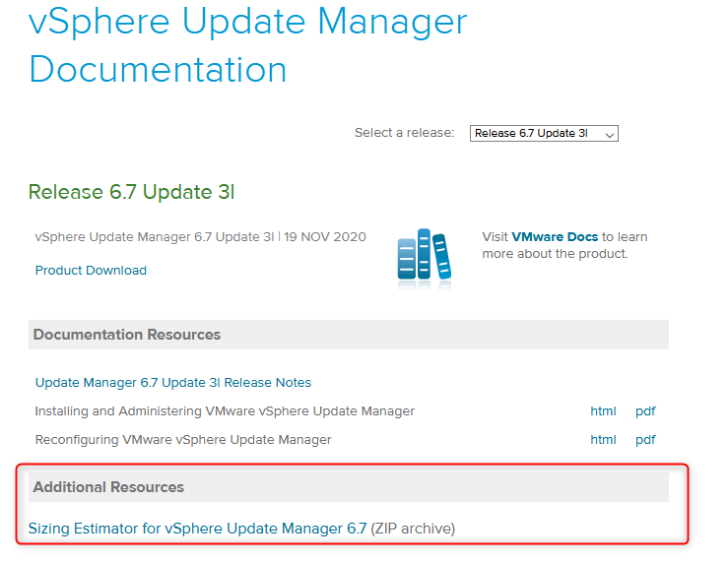Screen dimensions: 728x563
Task: Open html link for Reconfiguring Update Manager guide
Action: pyautogui.click(x=603, y=440)
